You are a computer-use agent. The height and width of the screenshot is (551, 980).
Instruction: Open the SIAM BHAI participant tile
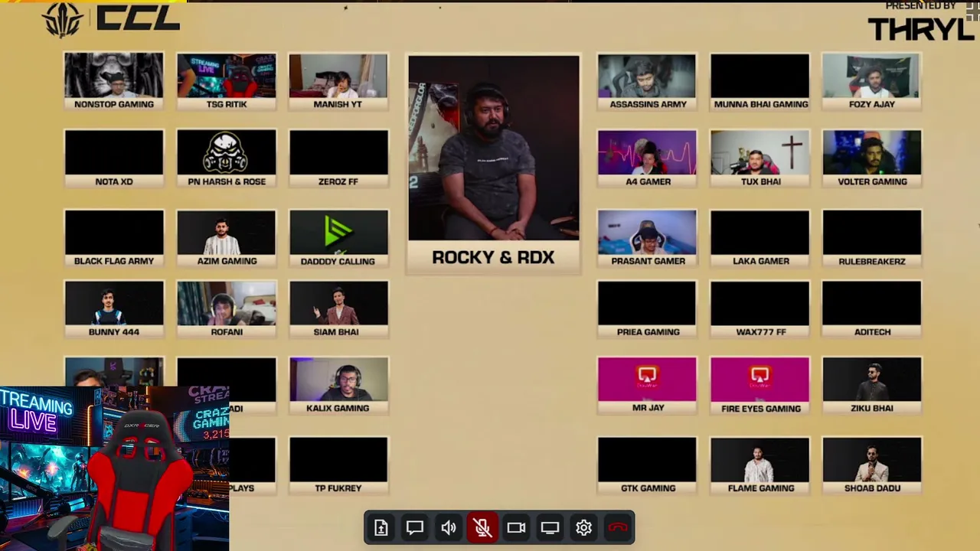click(x=338, y=309)
